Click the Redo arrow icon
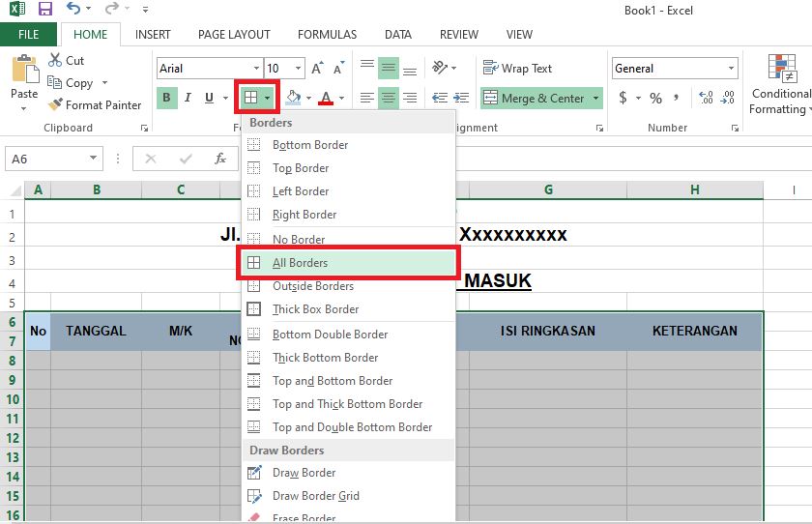The width and height of the screenshot is (812, 524). 111,9
